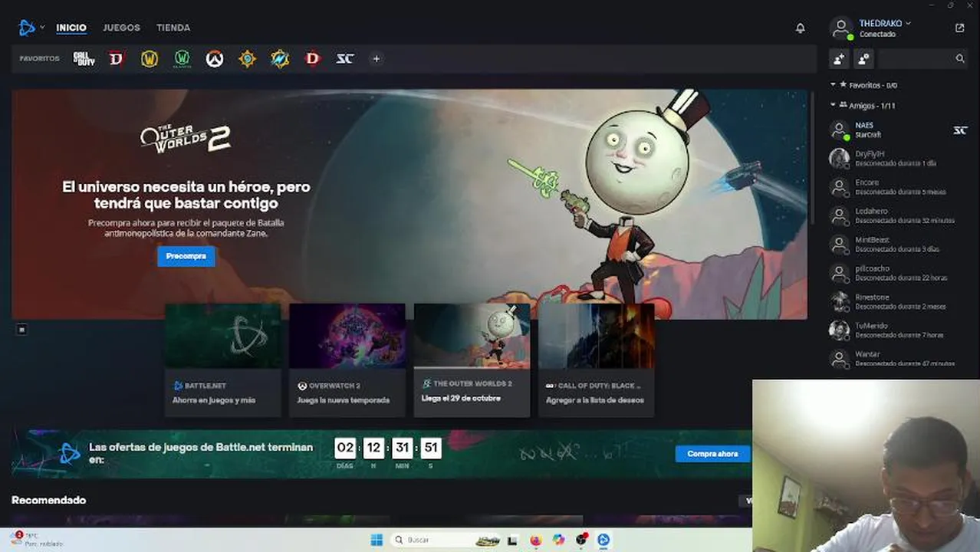Click the main content vertical scrollbar

812,157
